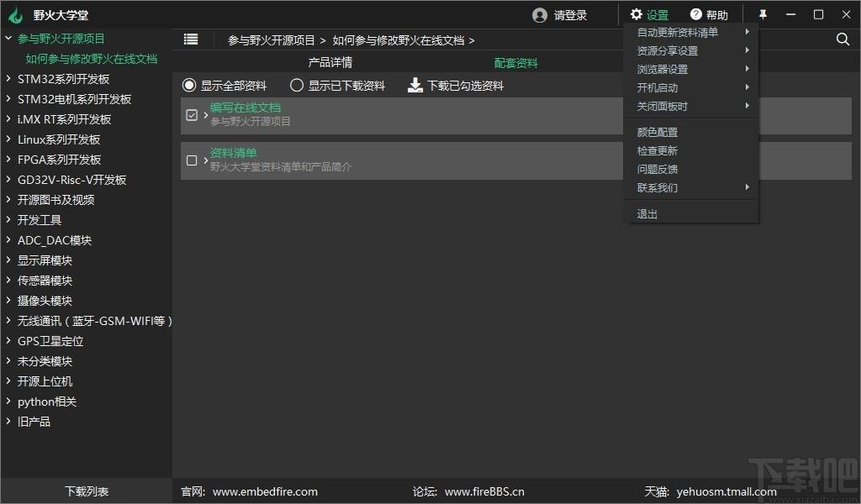Open the 关闭面板时 submenu
Viewport: 861px width, 504px height.
[693, 107]
